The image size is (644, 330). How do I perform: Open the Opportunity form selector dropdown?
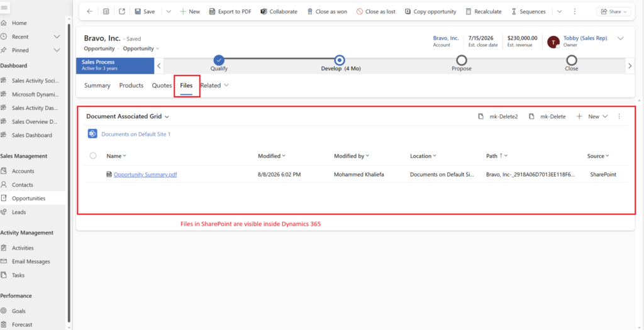(142, 48)
